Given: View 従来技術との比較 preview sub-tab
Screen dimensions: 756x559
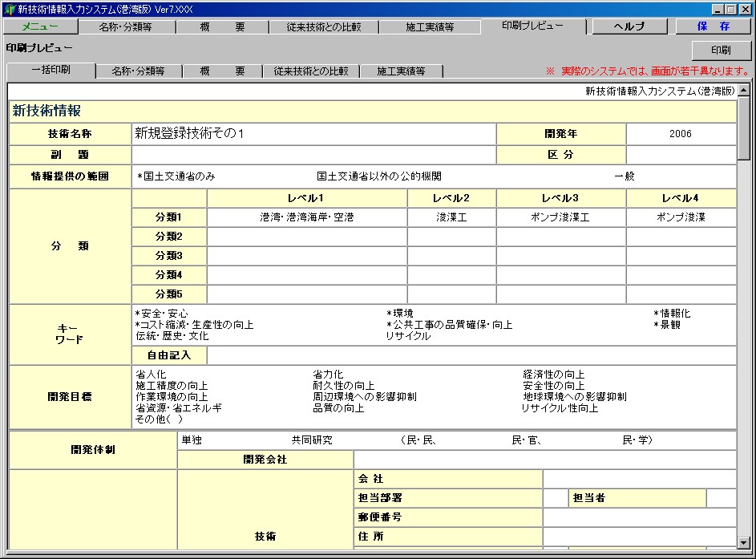Looking at the screenshot, I should tap(310, 71).
